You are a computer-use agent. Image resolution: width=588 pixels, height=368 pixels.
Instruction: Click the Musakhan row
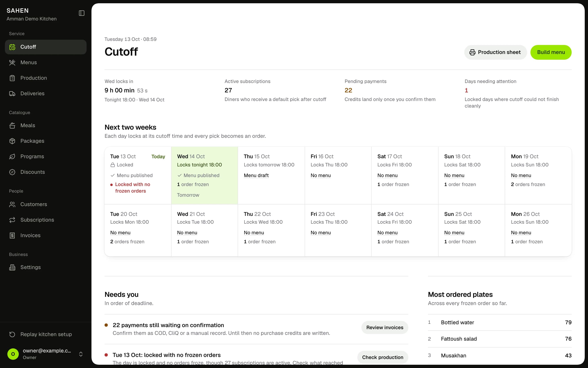[500, 356]
